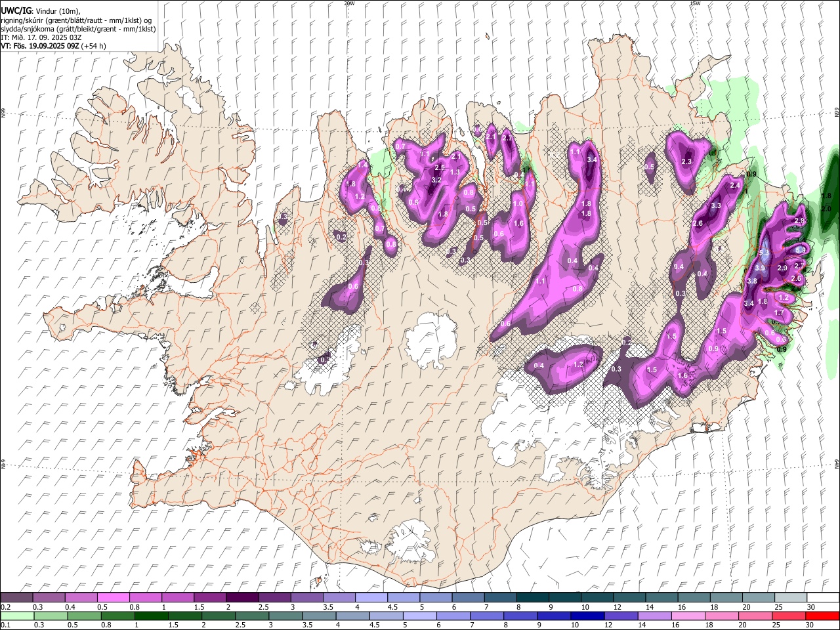Click the 'UWC/IG' bold title text
840x630 pixels.
point(16,10)
